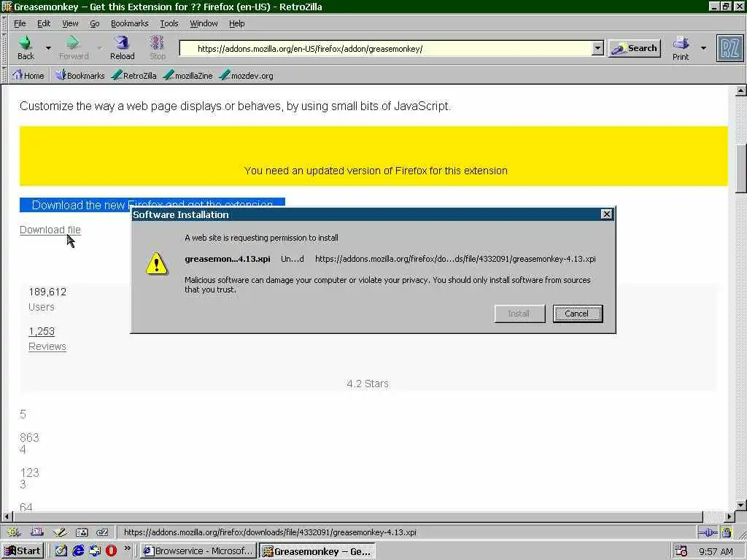
Task: Open the 1,253 reviews count link
Action: point(42,332)
